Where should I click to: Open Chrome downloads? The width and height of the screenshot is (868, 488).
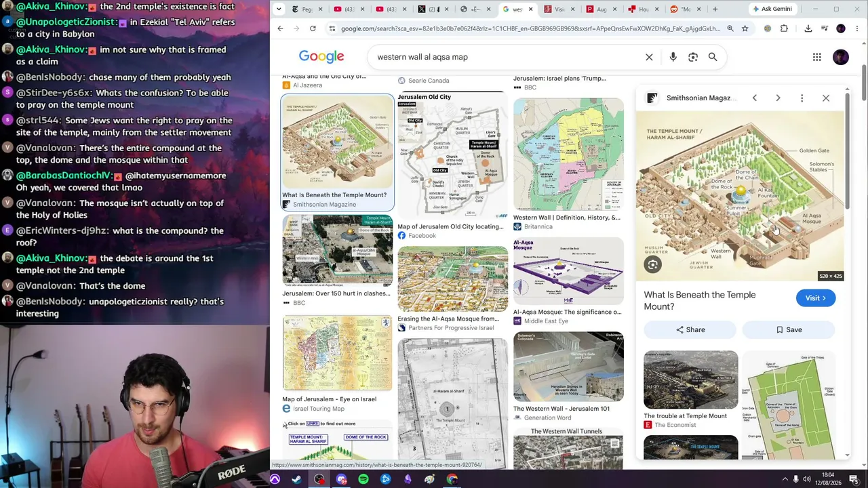point(808,28)
